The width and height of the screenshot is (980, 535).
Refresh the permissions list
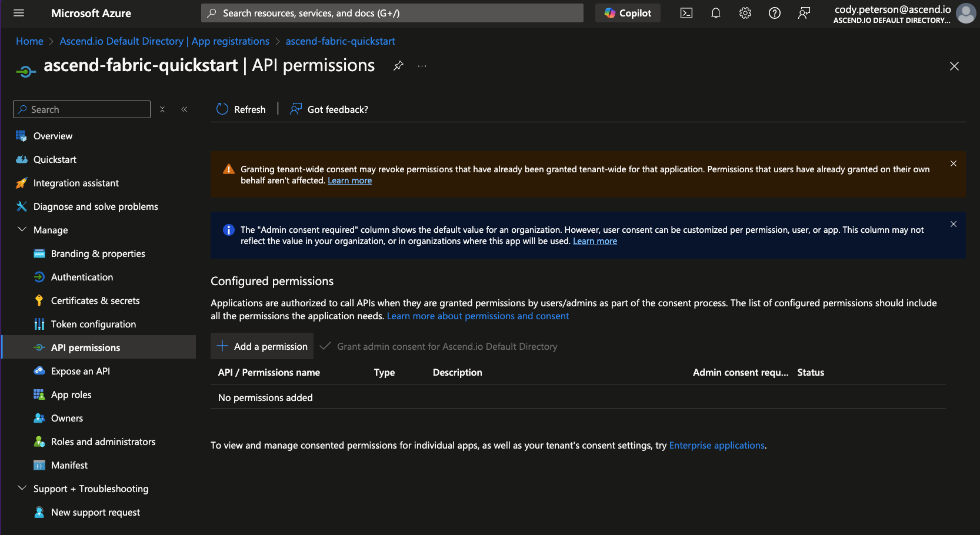241,109
